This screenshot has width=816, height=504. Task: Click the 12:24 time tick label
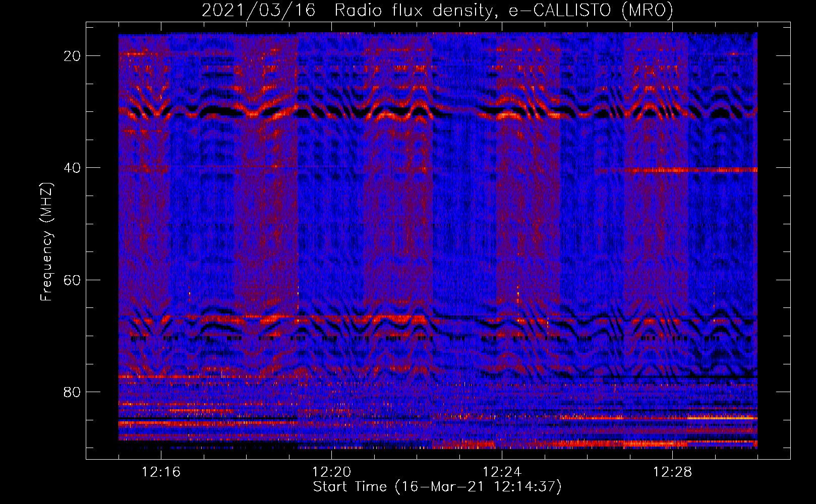pyautogui.click(x=502, y=472)
